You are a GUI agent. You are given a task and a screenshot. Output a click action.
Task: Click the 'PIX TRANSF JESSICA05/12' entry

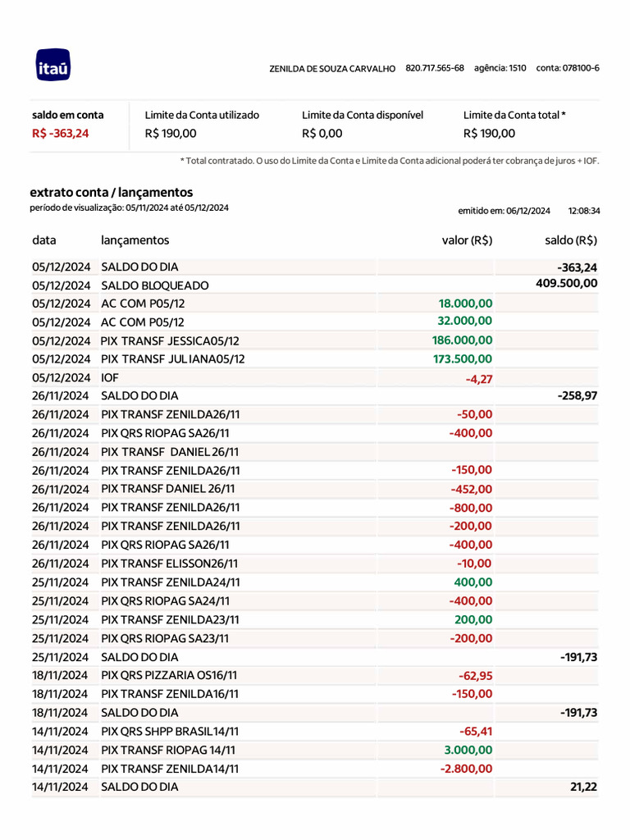pos(170,341)
